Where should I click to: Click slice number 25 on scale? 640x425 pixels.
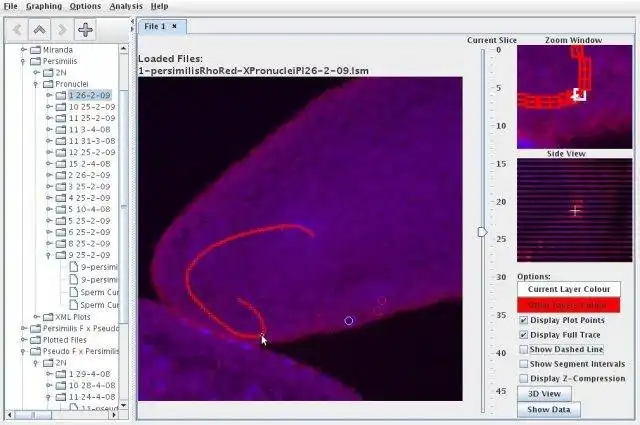[501, 239]
